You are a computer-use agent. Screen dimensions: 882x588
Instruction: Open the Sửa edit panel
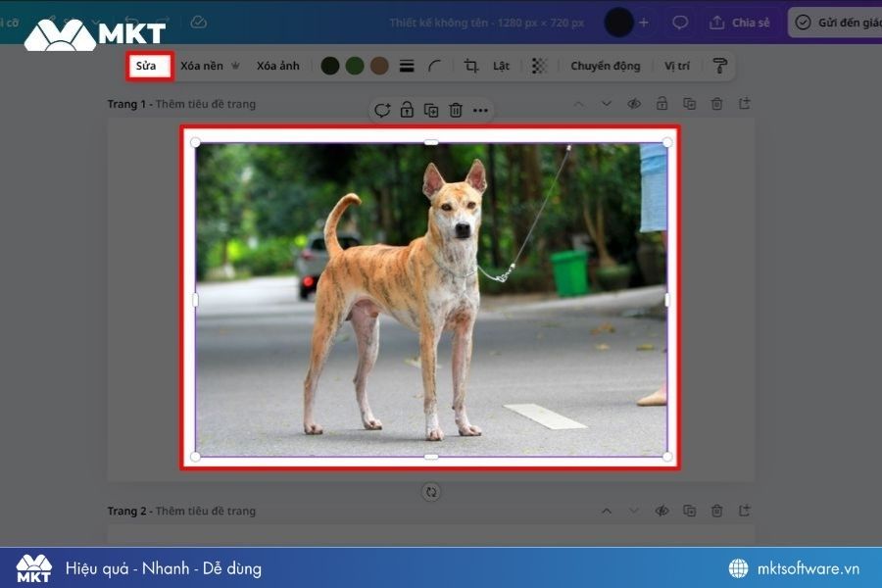coord(149,65)
